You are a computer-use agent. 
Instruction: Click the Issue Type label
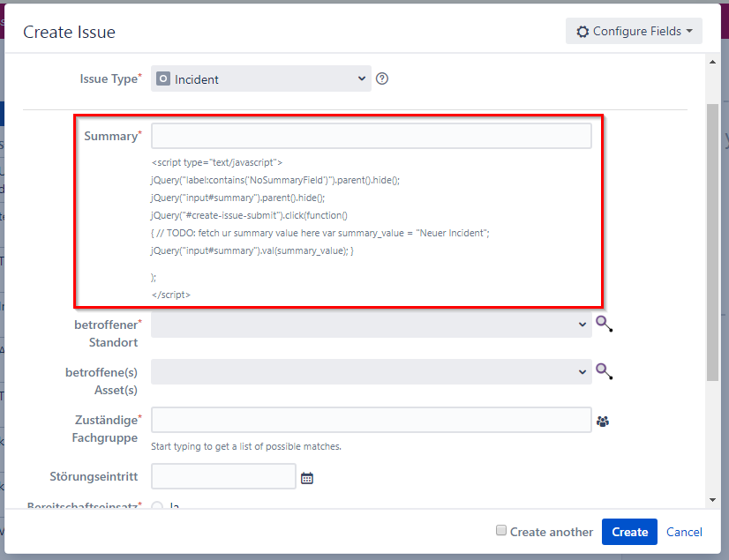click(110, 79)
